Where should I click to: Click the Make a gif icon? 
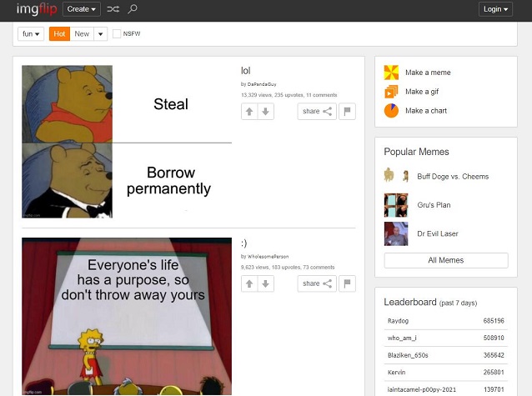[x=391, y=92]
